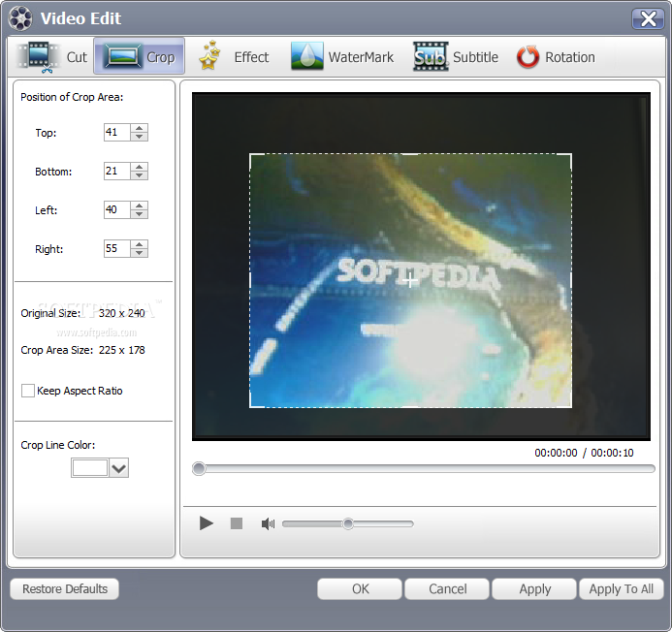Switch to the Subtitle tab

coord(456,56)
